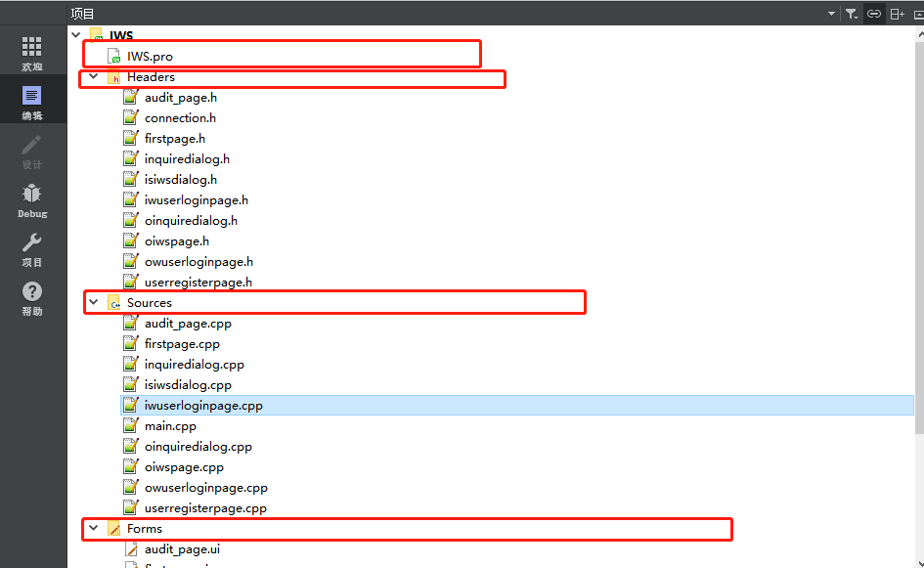924x568 pixels.
Task: Select the 编辑 (Edit) mode icon
Action: click(32, 98)
